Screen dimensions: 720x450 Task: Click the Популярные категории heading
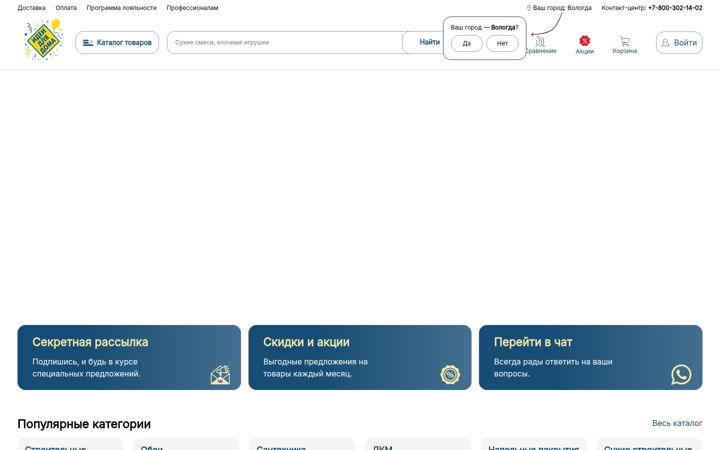(x=84, y=424)
